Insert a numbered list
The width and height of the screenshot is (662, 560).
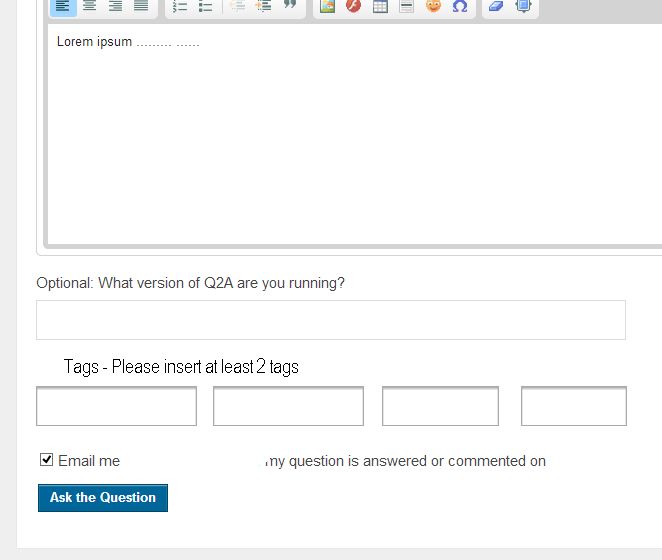pyautogui.click(x=180, y=6)
